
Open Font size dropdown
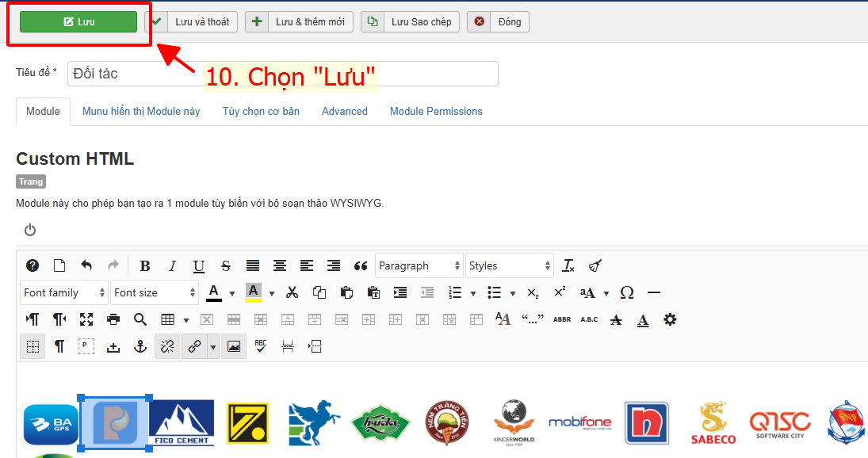[x=154, y=292]
